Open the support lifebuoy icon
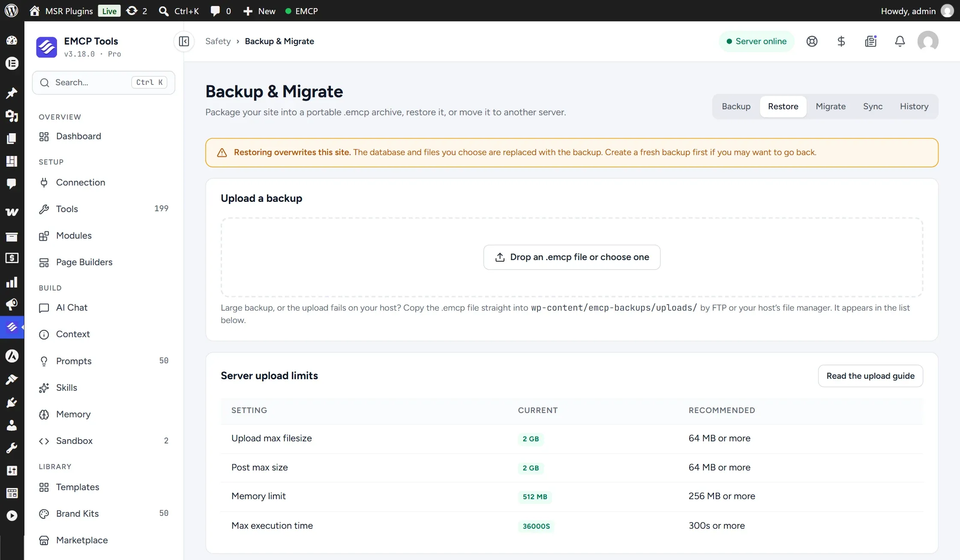This screenshot has width=960, height=560. coord(812,41)
